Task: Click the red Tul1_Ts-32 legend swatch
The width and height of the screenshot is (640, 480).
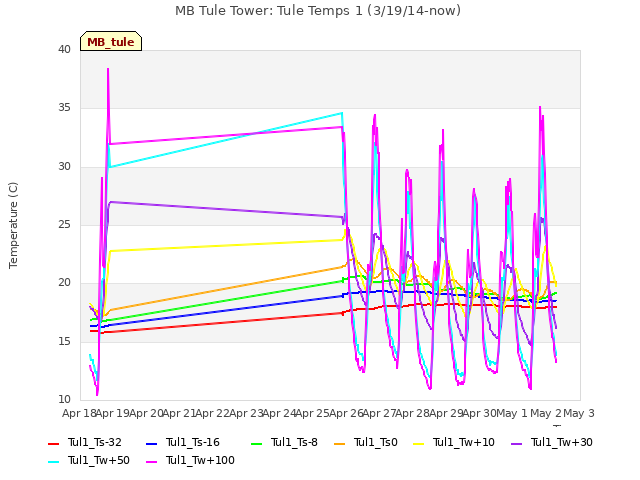Action: point(54,443)
